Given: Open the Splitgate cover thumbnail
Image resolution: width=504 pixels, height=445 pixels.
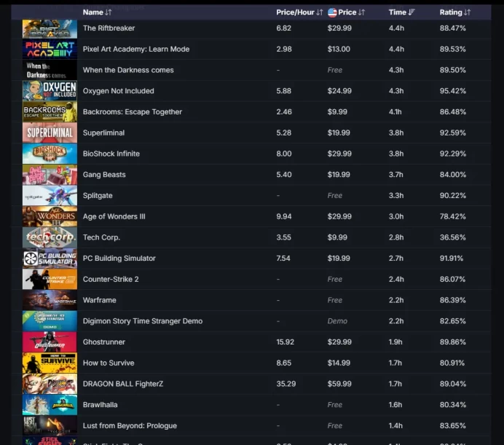Looking at the screenshot, I should pyautogui.click(x=50, y=195).
